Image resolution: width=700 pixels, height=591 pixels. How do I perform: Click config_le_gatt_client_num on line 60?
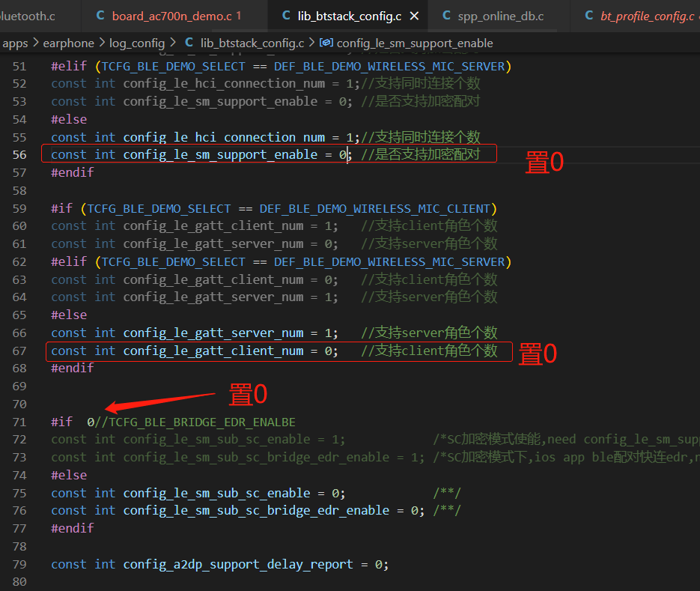pyautogui.click(x=213, y=226)
